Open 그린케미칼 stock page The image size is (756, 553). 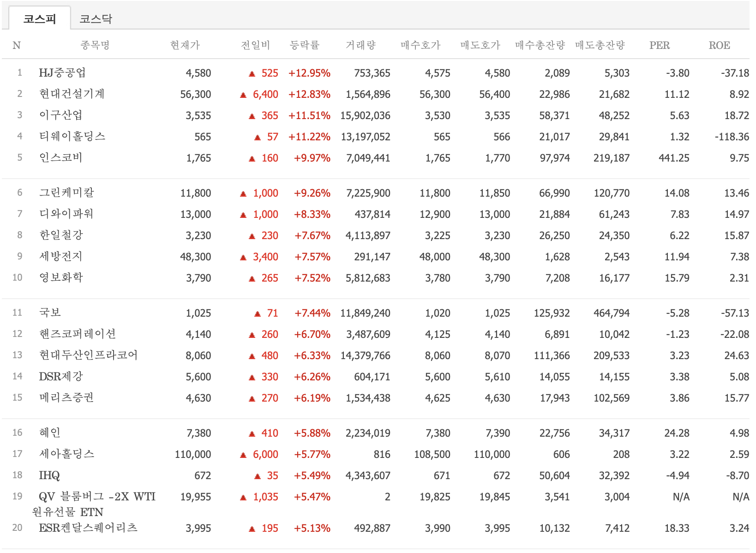(x=66, y=192)
